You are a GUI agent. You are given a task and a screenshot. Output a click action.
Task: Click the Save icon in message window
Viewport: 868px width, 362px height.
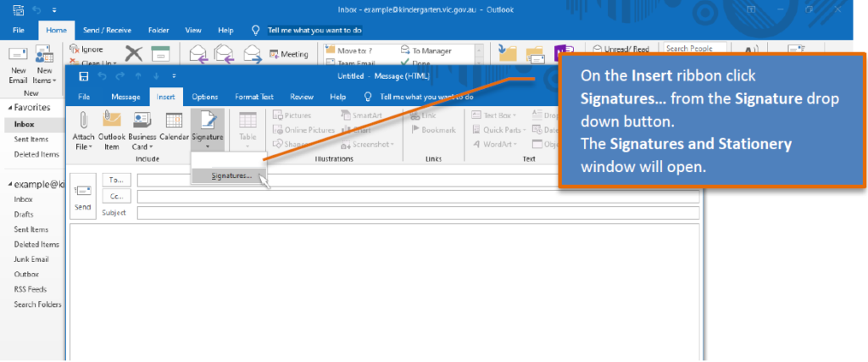[x=84, y=75]
